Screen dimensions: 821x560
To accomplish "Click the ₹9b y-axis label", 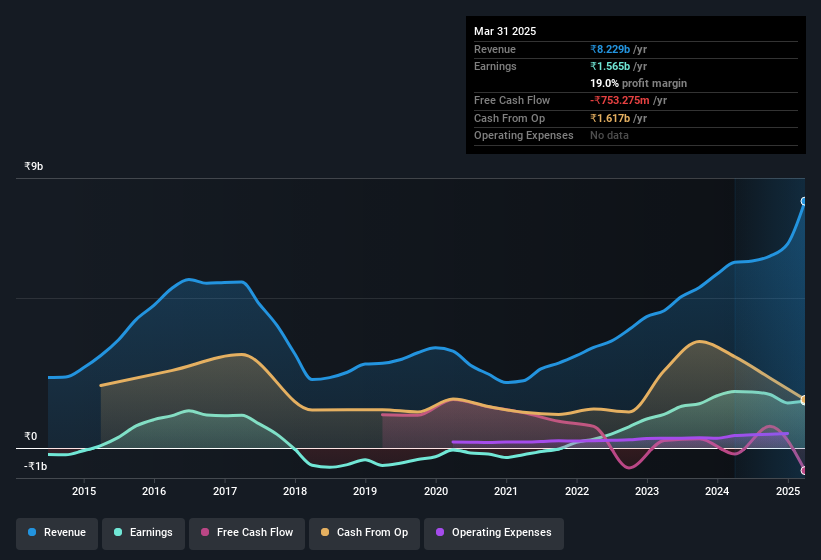I will click(x=34, y=166).
